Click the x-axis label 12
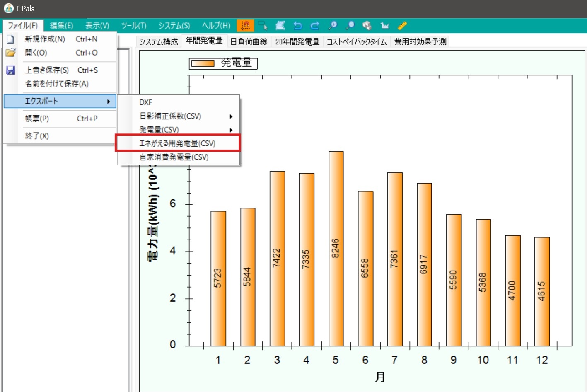The height and width of the screenshot is (392, 587). pos(542,360)
